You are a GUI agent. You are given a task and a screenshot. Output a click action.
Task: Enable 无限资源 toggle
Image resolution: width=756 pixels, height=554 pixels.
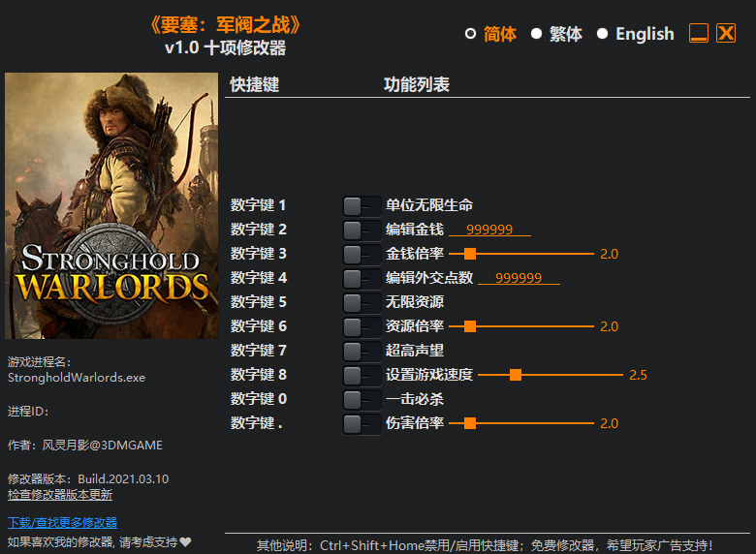click(x=362, y=303)
